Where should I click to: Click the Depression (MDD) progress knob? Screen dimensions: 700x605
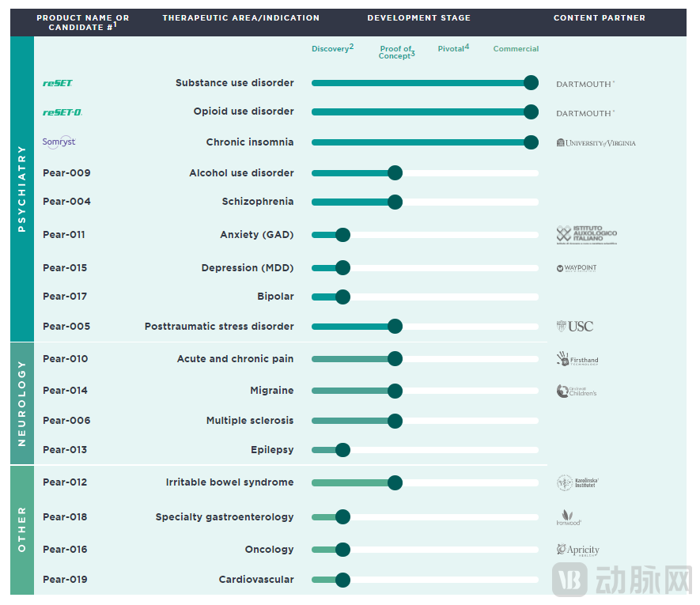pyautogui.click(x=342, y=268)
